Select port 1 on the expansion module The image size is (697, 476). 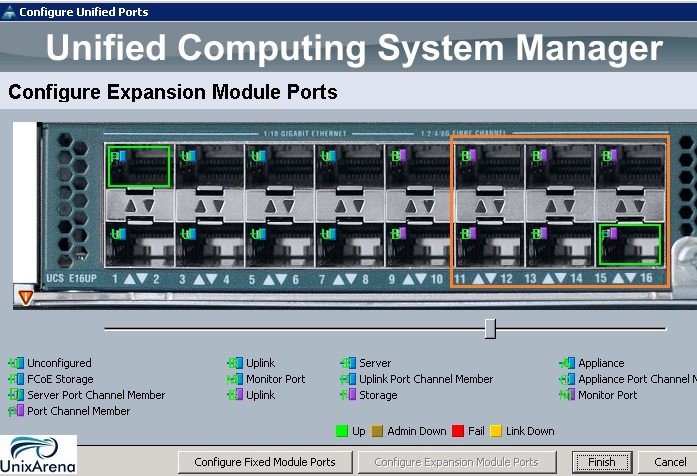tap(139, 166)
